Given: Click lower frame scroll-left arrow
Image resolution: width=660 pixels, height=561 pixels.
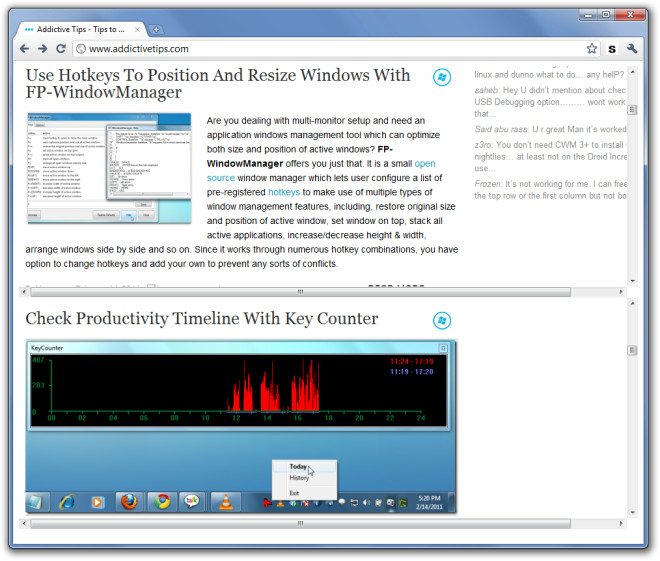Looking at the screenshot, I should pyautogui.click(x=24, y=524).
